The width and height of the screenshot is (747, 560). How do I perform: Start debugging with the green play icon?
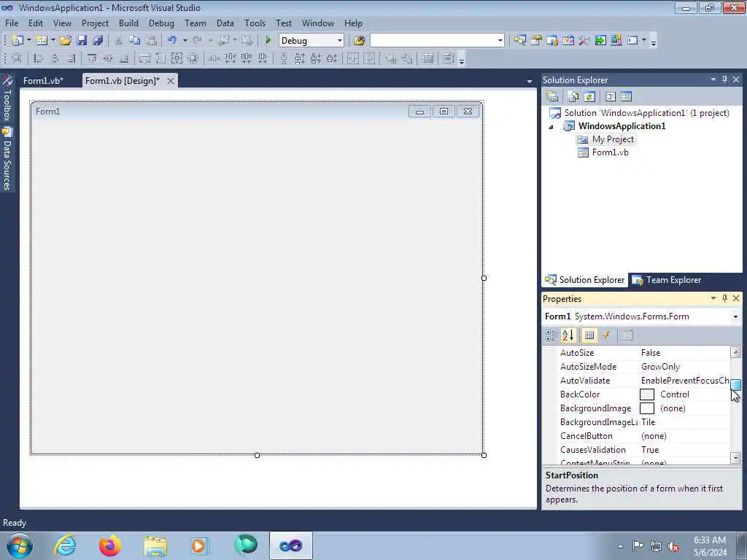[x=268, y=41]
